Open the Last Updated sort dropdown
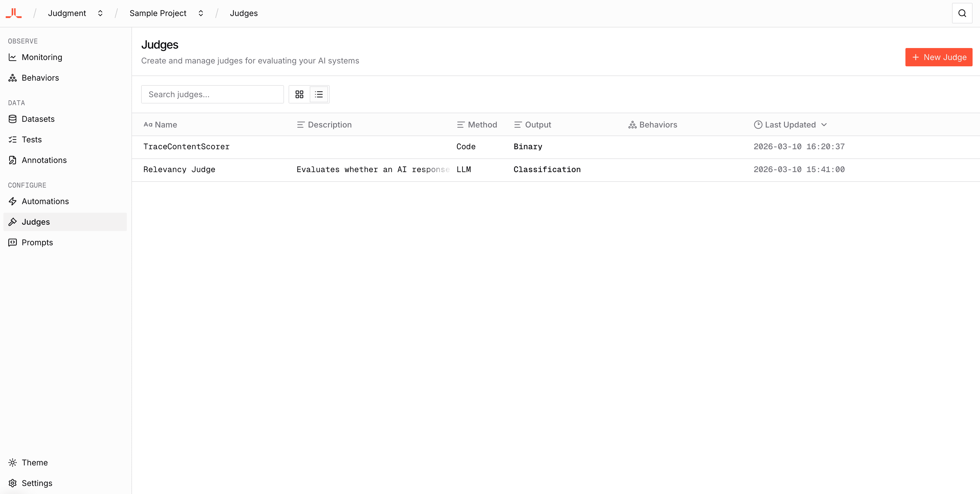The width and height of the screenshot is (980, 494). 791,124
